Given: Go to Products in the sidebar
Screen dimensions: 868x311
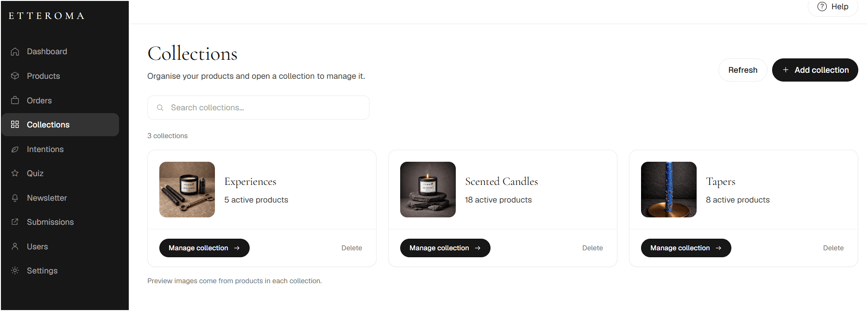Looking at the screenshot, I should [60, 76].
